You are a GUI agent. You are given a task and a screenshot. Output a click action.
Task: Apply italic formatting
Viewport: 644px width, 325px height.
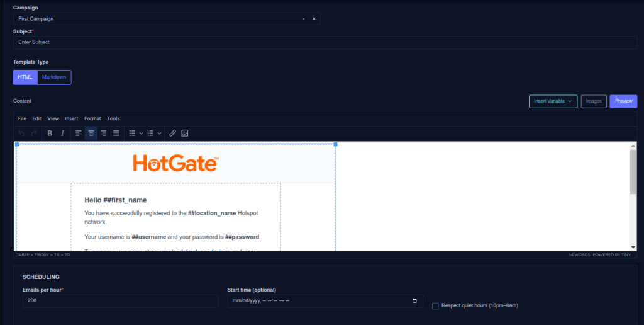pyautogui.click(x=62, y=134)
